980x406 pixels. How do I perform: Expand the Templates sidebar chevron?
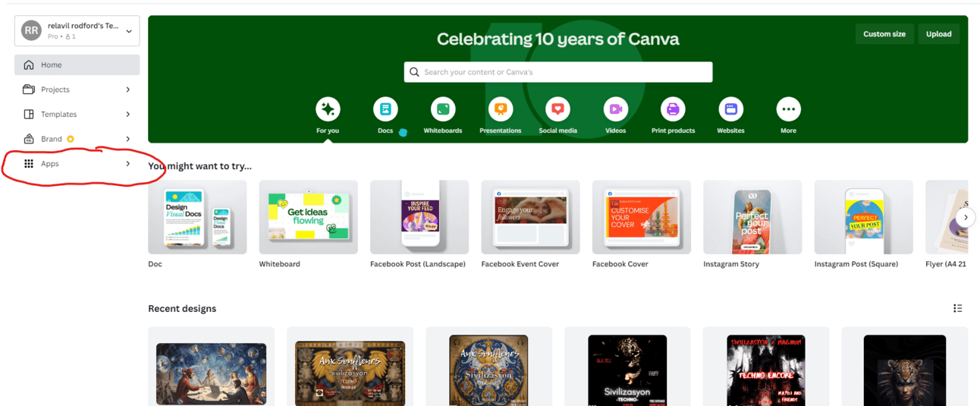[x=127, y=115]
